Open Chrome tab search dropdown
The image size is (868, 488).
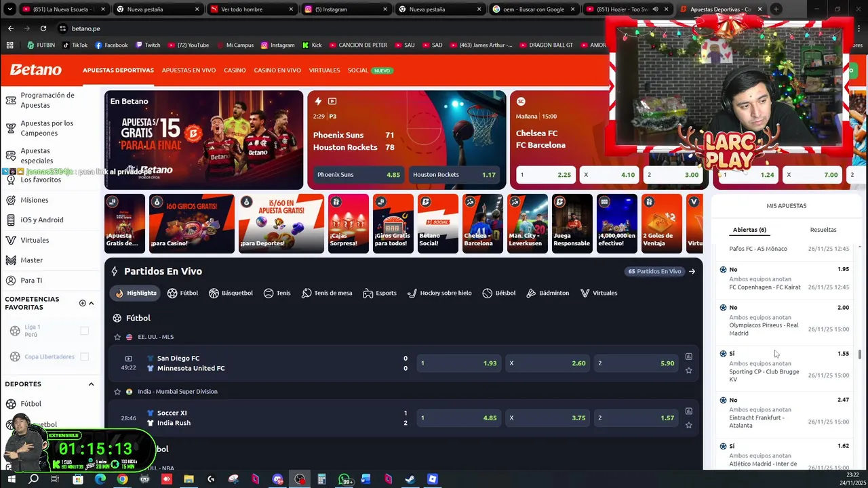tap(10, 9)
